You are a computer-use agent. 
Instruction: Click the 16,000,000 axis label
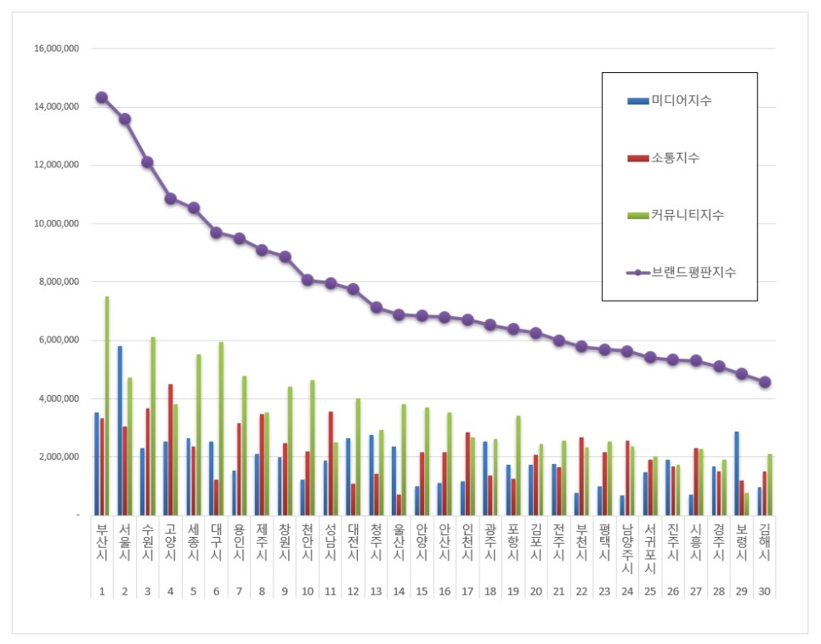tap(57, 48)
